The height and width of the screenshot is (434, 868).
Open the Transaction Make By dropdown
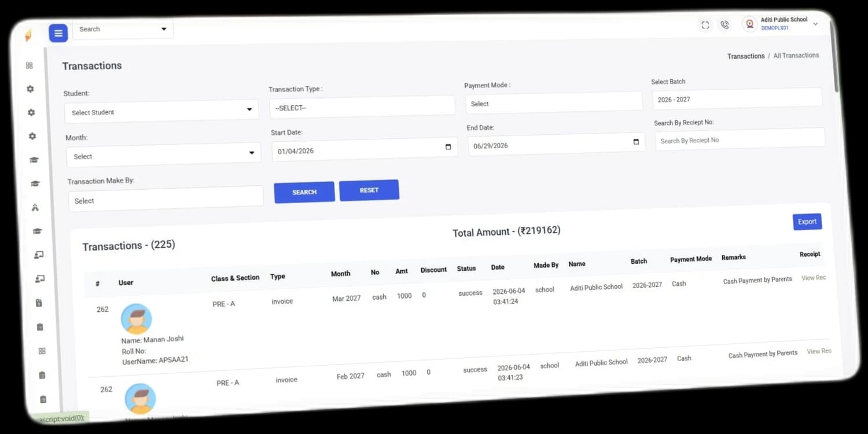click(x=166, y=198)
